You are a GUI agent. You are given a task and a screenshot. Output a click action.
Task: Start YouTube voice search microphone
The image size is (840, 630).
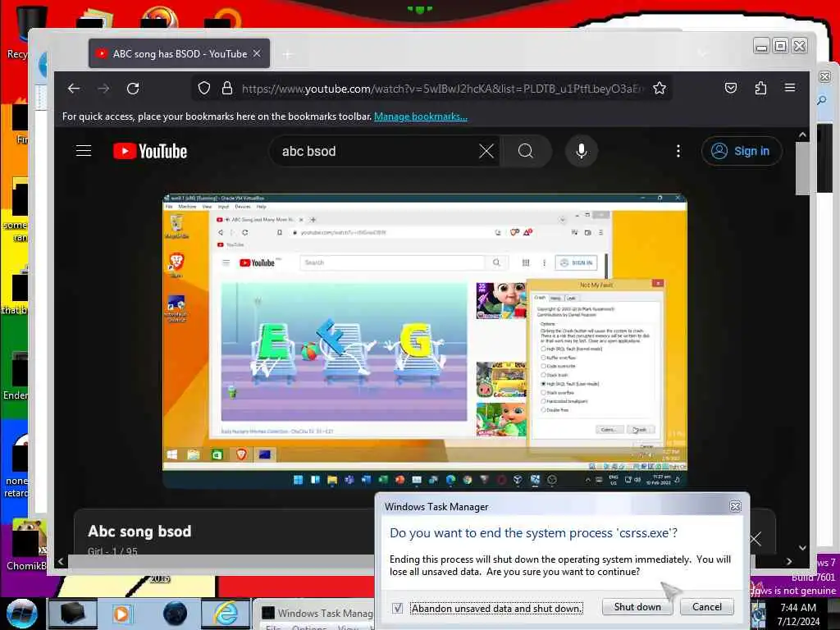(x=582, y=151)
